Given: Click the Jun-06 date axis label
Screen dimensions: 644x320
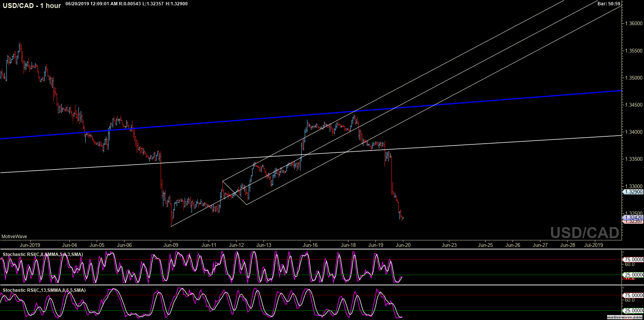Looking at the screenshot, I should [124, 245].
